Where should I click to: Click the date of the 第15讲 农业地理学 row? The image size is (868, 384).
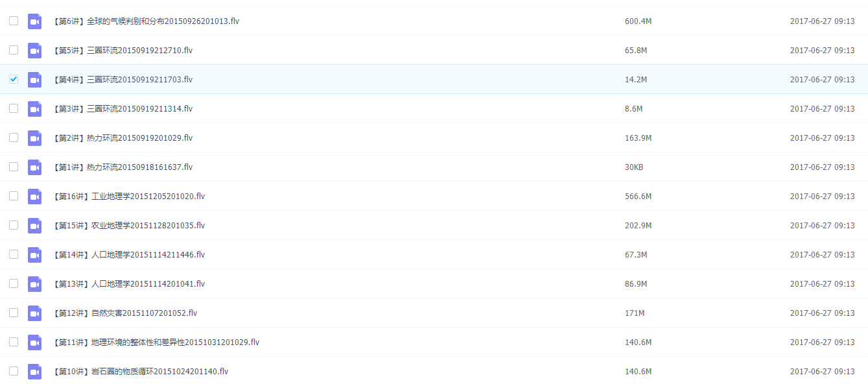[x=822, y=226]
